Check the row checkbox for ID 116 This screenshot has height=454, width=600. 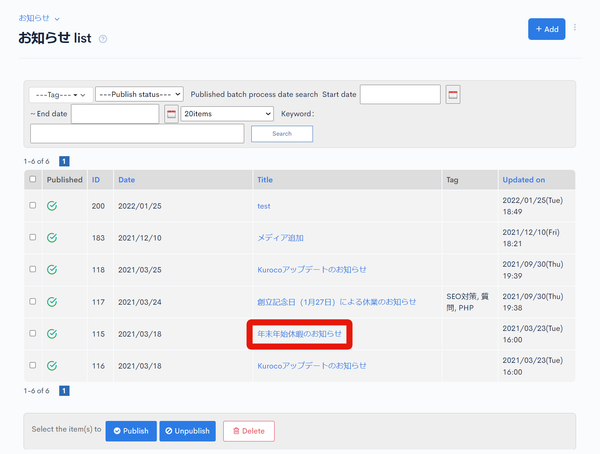coord(33,365)
